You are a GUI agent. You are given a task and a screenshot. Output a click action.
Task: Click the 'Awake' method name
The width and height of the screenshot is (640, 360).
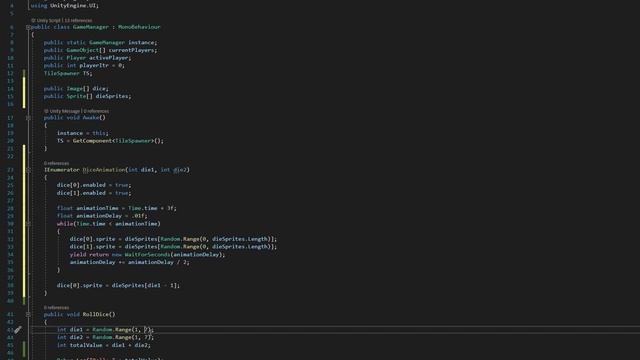tap(91, 118)
